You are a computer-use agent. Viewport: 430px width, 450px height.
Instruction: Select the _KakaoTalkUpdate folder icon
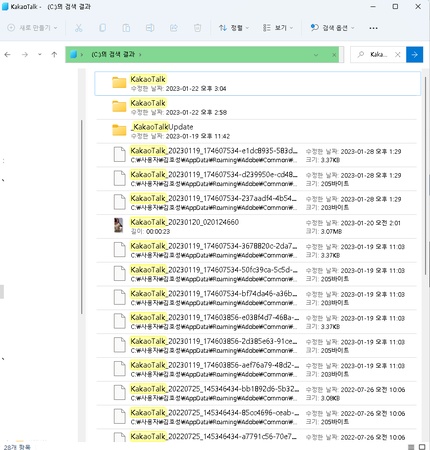coord(119,130)
